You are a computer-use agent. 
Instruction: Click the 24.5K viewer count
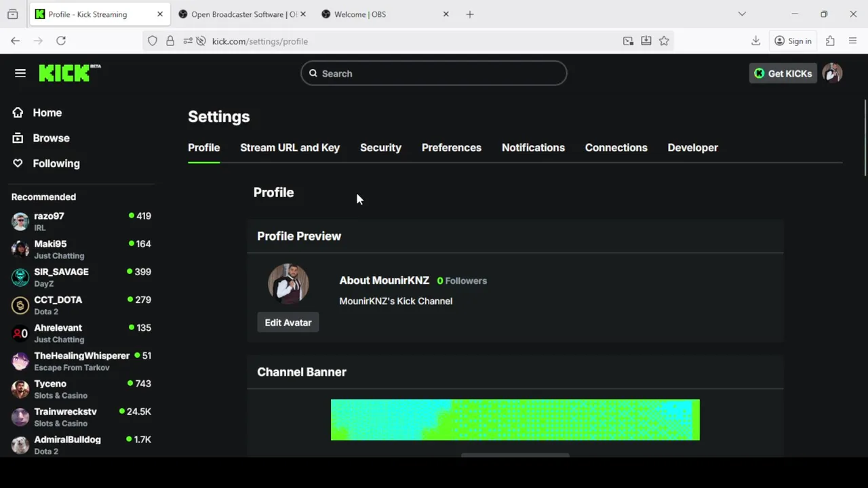tap(139, 411)
